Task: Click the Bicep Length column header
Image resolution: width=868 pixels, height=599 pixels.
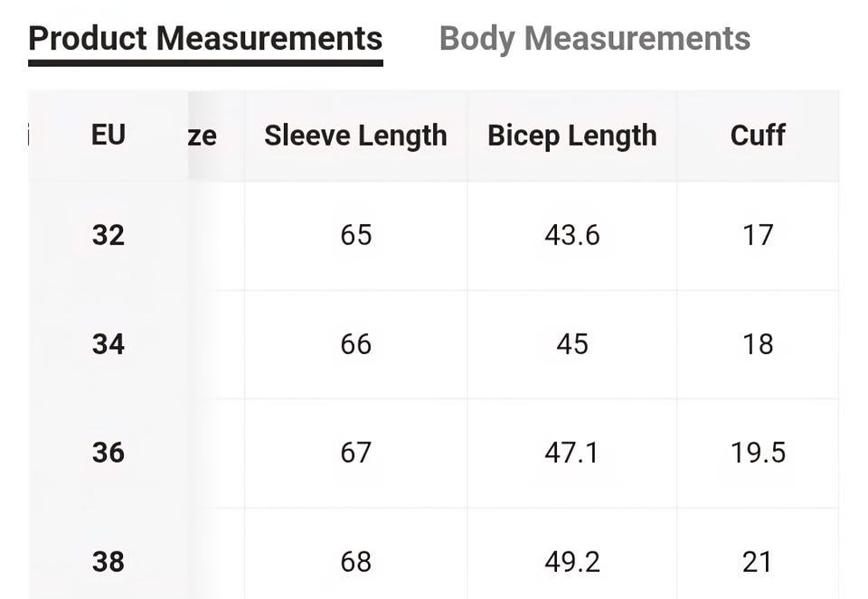Action: (571, 136)
